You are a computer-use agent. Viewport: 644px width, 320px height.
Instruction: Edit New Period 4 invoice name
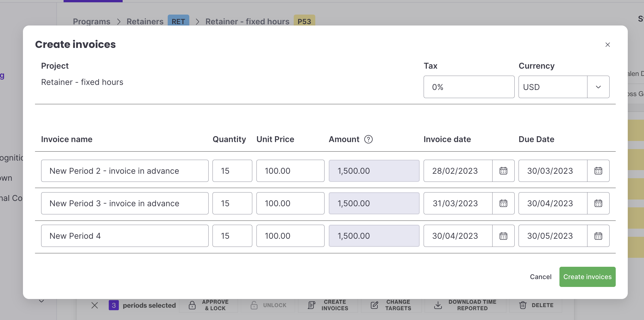pos(125,236)
